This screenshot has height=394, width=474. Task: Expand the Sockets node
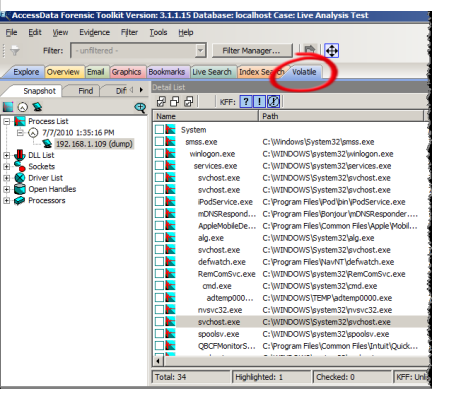click(7, 166)
